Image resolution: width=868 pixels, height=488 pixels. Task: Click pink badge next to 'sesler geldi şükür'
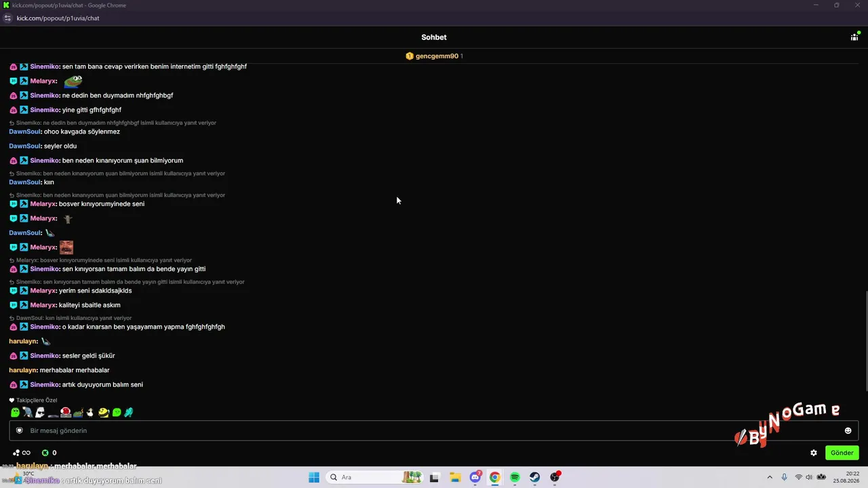[13, 356]
